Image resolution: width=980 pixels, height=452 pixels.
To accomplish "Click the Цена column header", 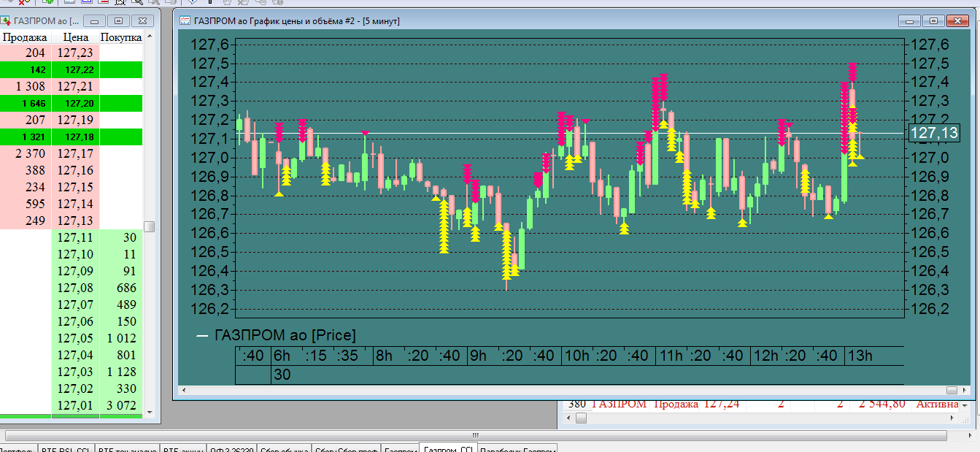I will tap(75, 37).
